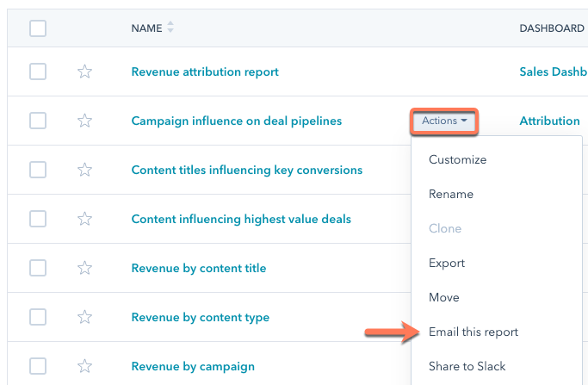Star the Revenue attribution report
The height and width of the screenshot is (385, 588).
coord(84,72)
